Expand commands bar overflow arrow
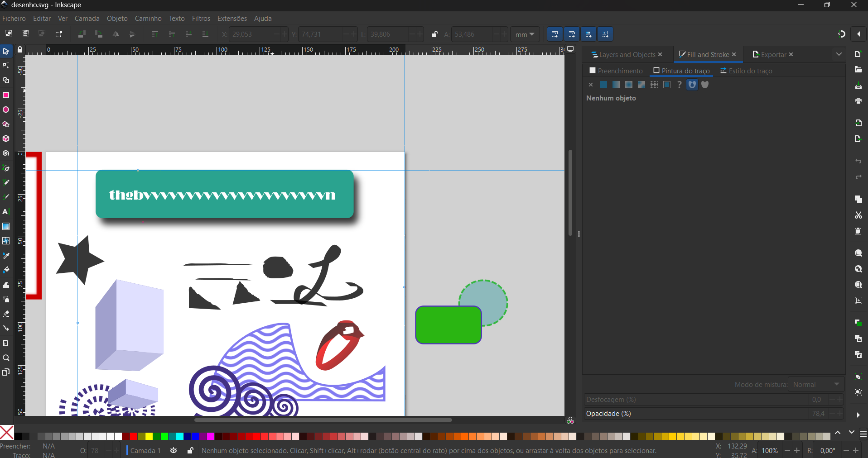868x458 pixels. pos(858,415)
